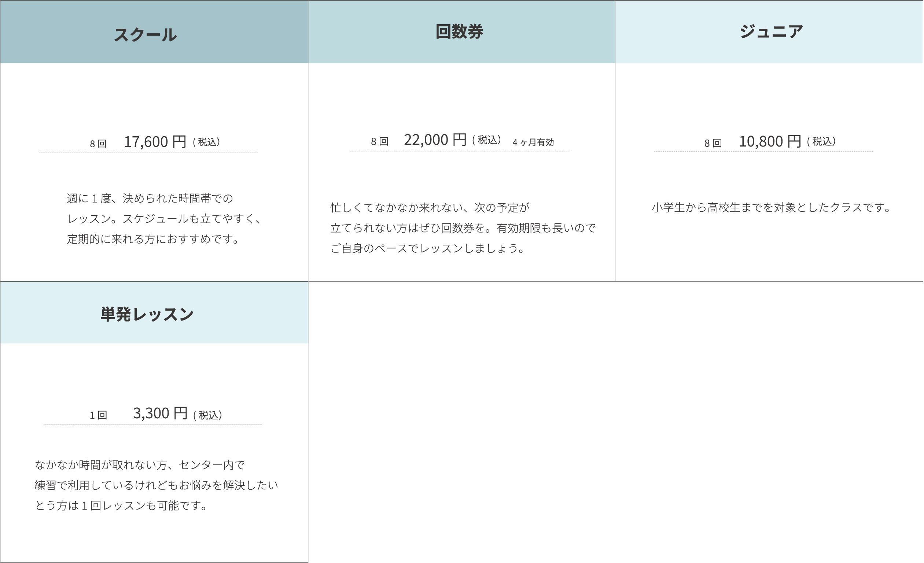
Task: Open the ジュニア plan header
Action: pos(771,32)
